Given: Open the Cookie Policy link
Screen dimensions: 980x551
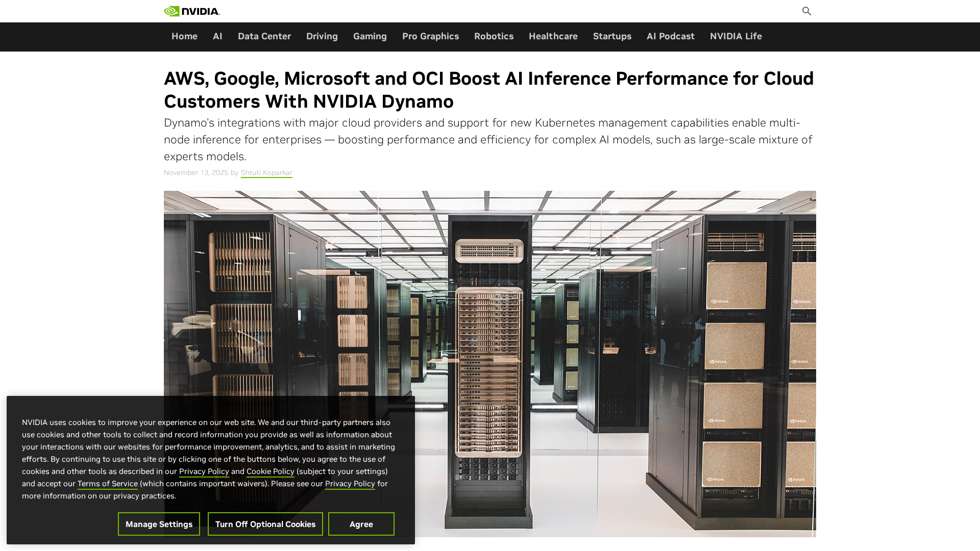Looking at the screenshot, I should click(x=271, y=471).
